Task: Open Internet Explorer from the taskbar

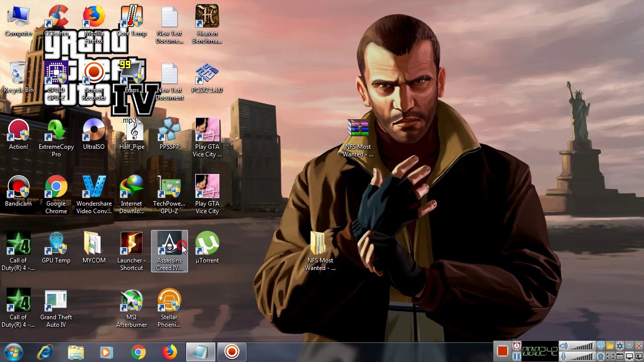Action: point(45,352)
